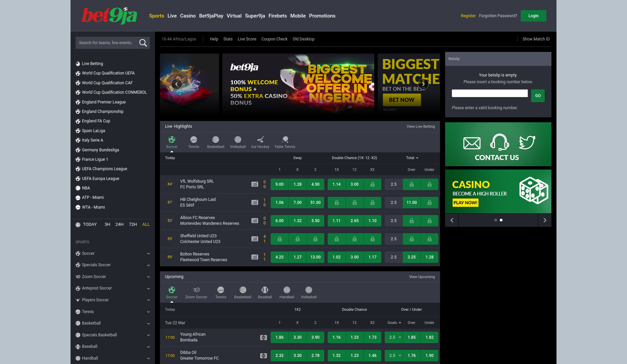Click the second carousel dot indicator
Screen dimensions: 627x364
[501, 220]
